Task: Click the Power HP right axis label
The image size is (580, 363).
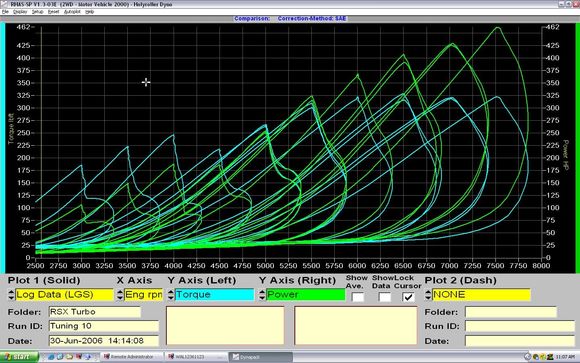Action: 565,155
